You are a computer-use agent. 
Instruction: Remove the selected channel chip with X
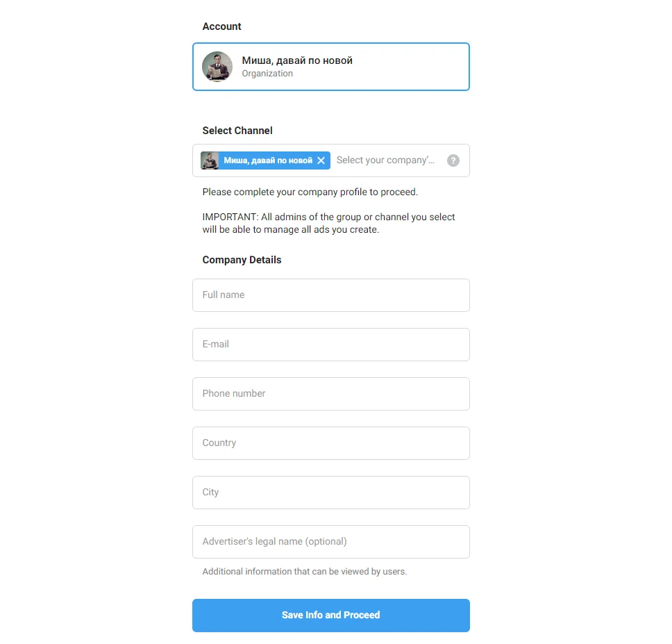tap(321, 160)
